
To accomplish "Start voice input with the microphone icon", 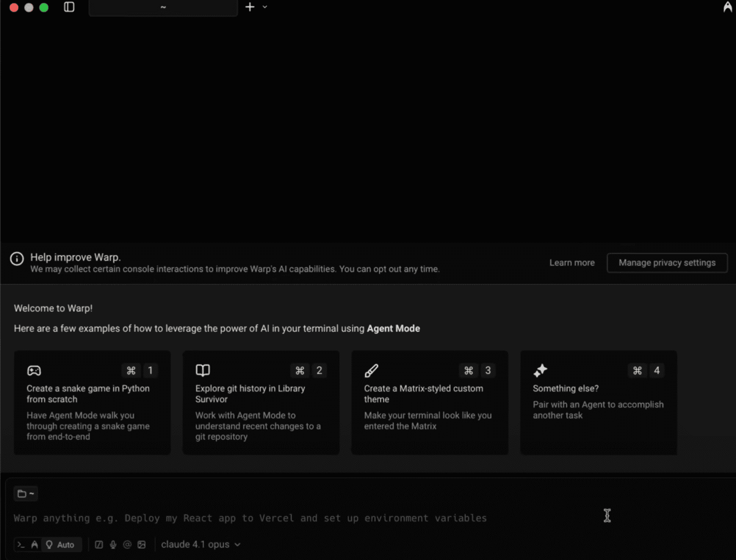I will click(113, 544).
